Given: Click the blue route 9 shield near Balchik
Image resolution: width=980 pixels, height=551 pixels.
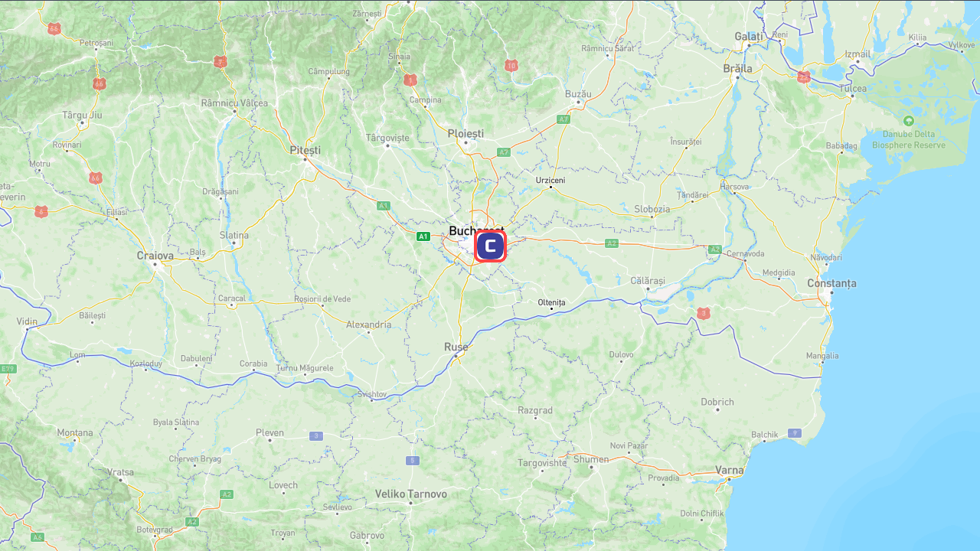Looking at the screenshot, I should pos(795,433).
